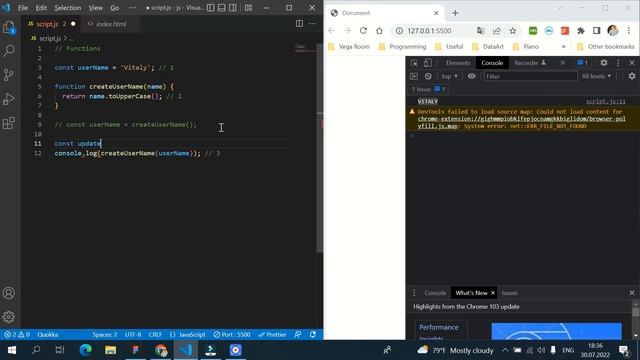This screenshot has height=360, width=640.
Task: Open notifications bell in the status bar
Action: pos(313,335)
